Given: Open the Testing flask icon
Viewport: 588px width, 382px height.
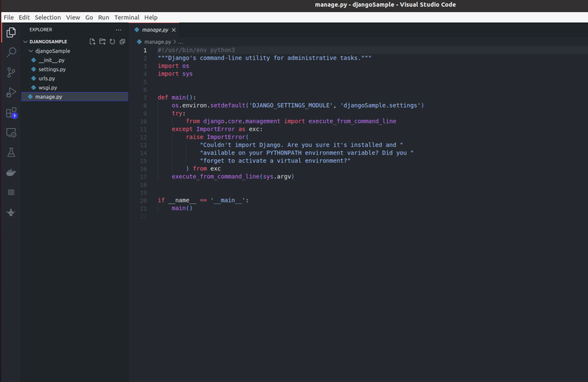Looking at the screenshot, I should [x=11, y=153].
